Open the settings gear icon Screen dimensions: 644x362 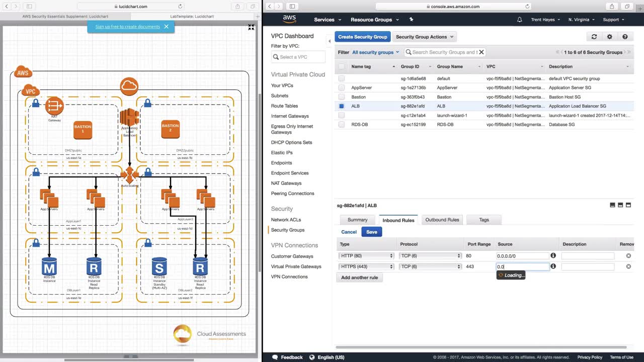coord(610,37)
